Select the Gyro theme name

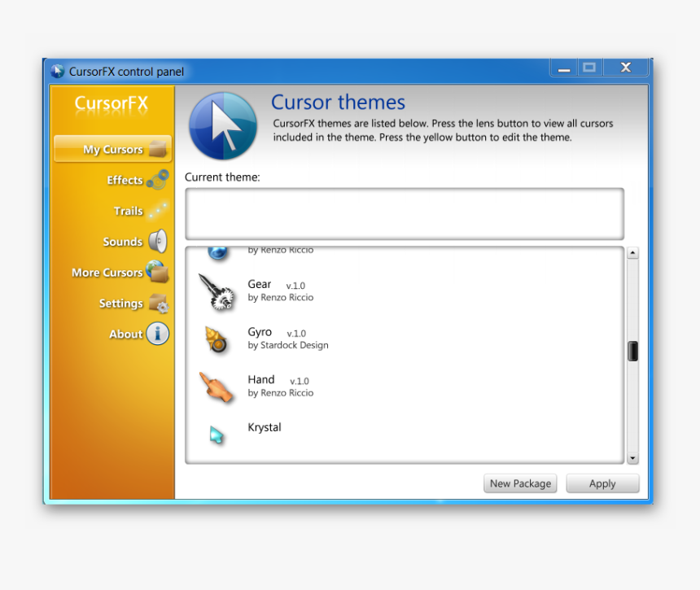tap(260, 332)
